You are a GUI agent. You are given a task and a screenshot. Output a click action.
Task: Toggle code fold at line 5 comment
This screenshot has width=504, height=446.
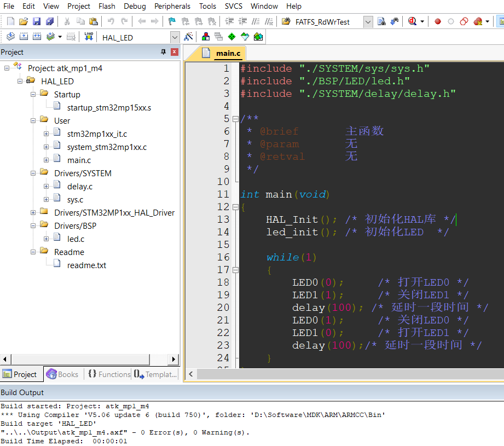[235, 119]
